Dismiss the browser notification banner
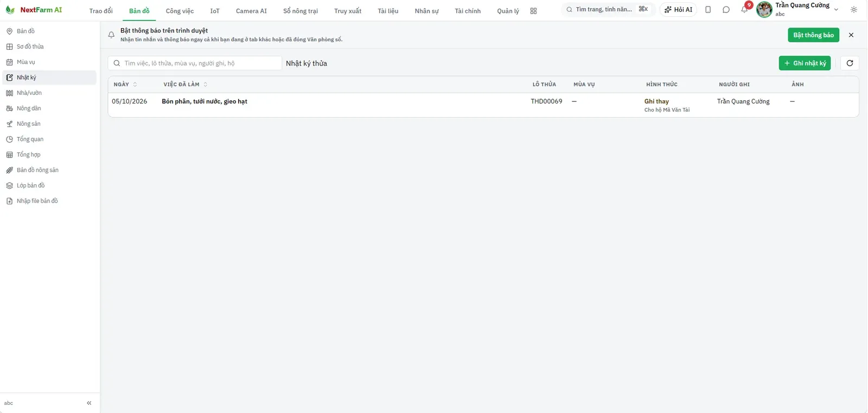The height and width of the screenshot is (413, 868). pos(851,35)
